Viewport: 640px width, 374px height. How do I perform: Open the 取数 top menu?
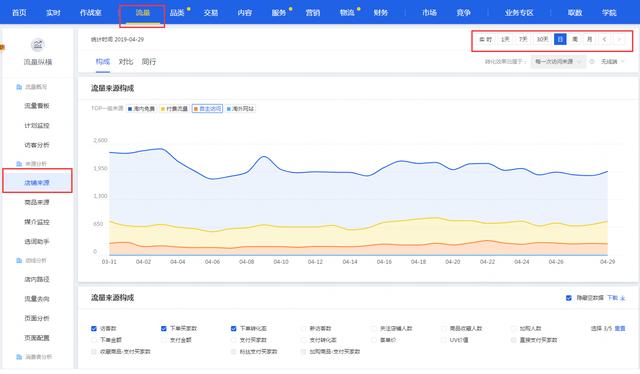[x=575, y=13]
